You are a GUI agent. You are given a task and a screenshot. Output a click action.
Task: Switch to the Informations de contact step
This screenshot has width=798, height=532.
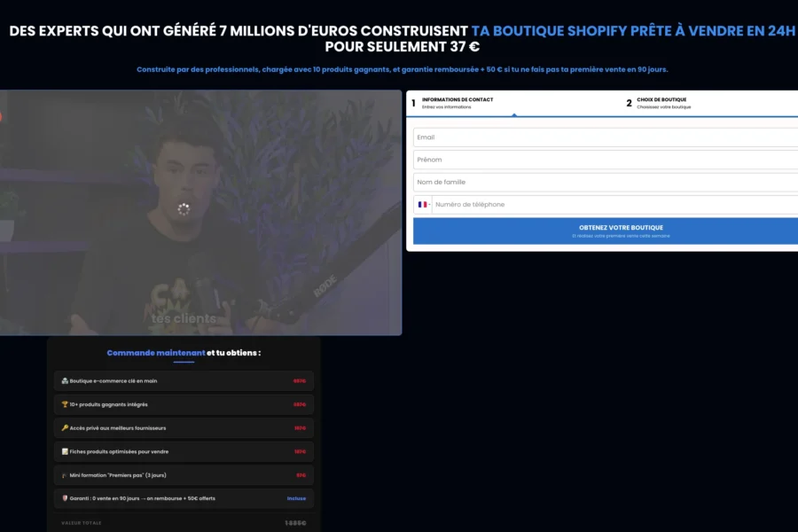coord(457,103)
